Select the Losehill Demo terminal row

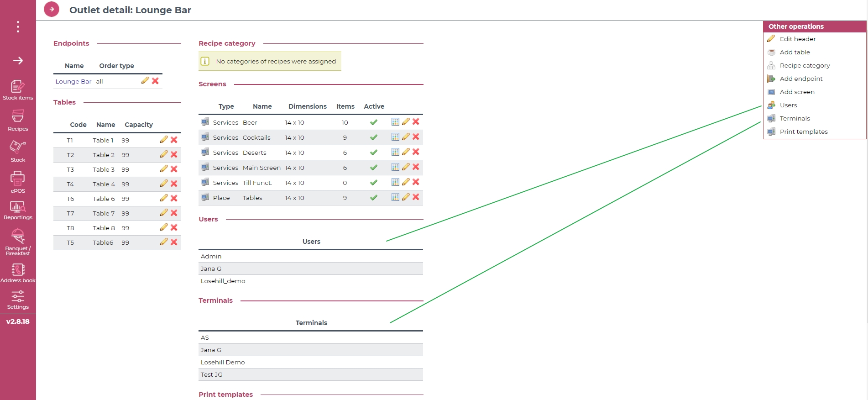click(311, 362)
